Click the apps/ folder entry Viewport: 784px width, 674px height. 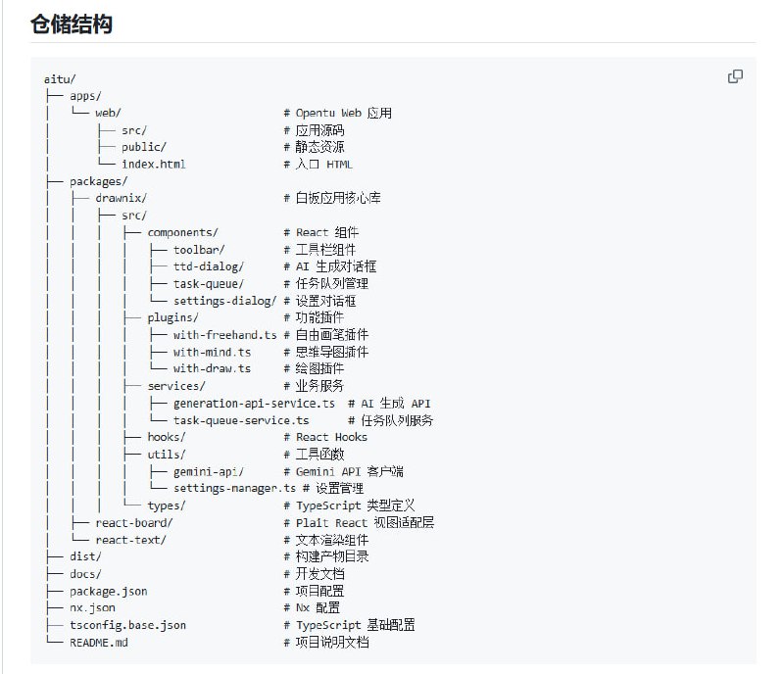[x=85, y=96]
